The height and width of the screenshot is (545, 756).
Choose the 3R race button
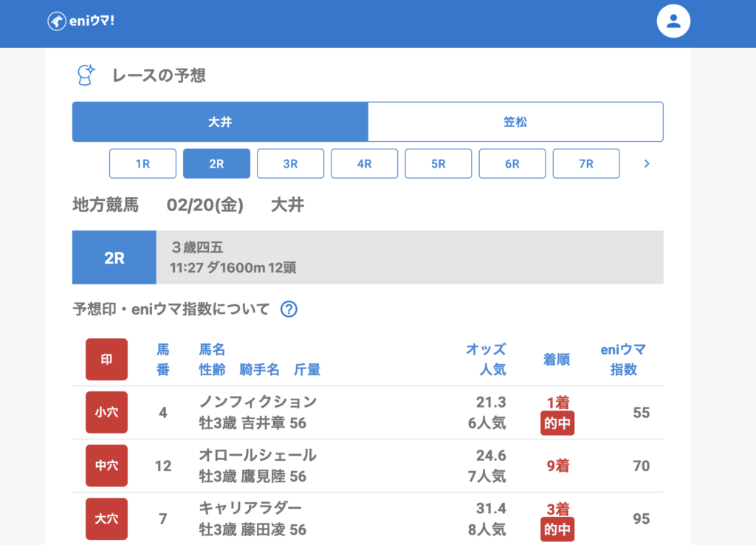290,164
